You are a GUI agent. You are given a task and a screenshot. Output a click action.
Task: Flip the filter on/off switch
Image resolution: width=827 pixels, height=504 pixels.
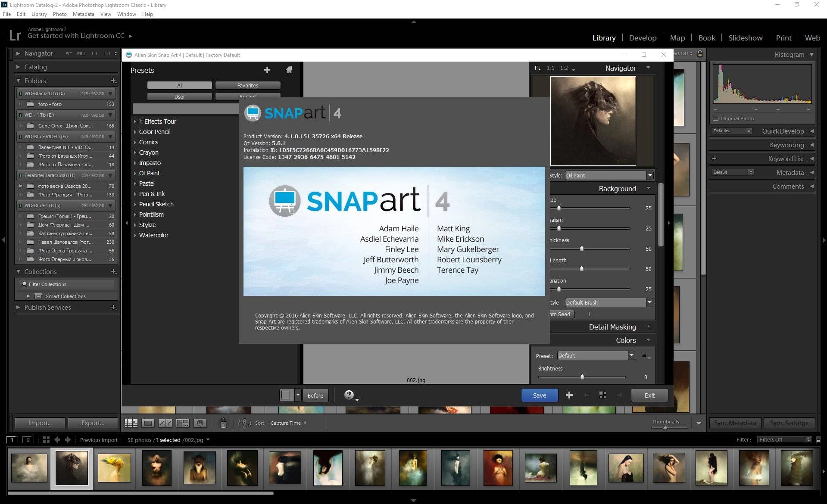click(x=818, y=440)
